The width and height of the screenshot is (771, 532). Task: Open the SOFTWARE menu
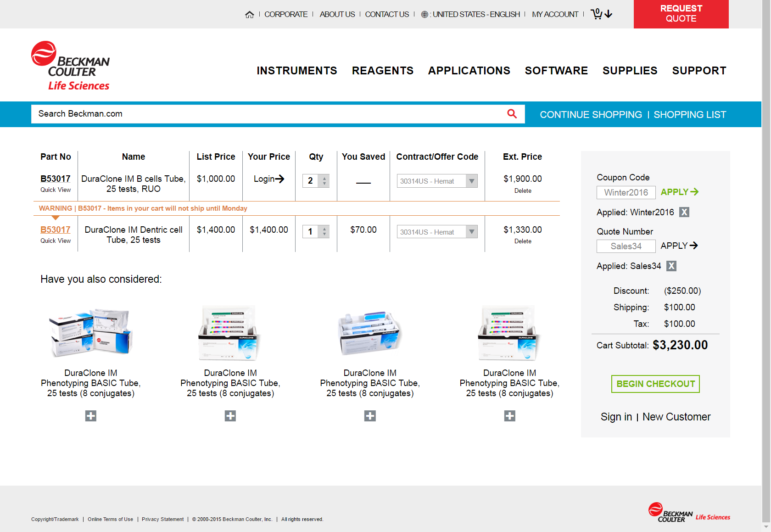pyautogui.click(x=556, y=71)
